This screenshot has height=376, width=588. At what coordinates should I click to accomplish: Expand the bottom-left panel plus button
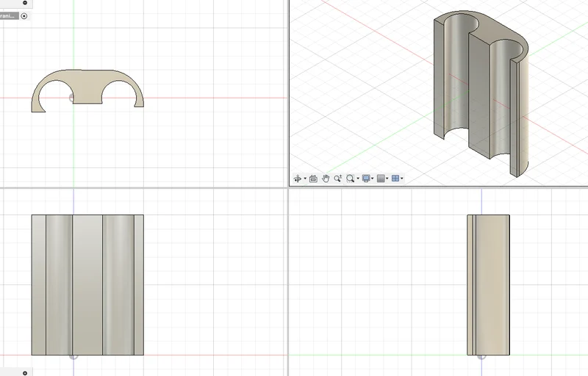[x=25, y=373]
